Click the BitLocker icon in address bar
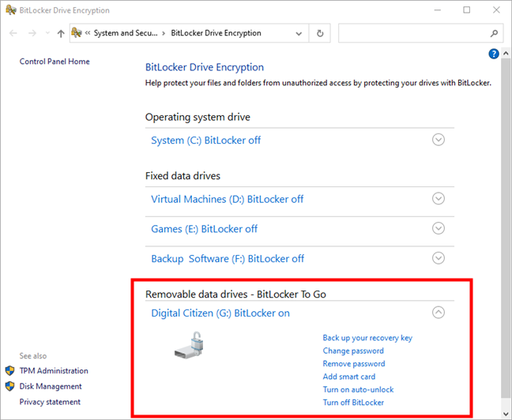Image resolution: width=512 pixels, height=420 pixels. pyautogui.click(x=77, y=32)
